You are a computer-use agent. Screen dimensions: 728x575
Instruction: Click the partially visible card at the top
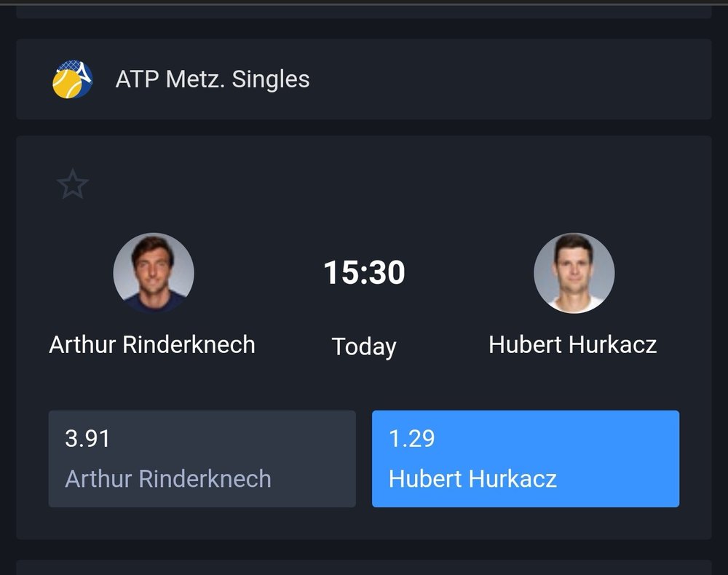coord(364,11)
